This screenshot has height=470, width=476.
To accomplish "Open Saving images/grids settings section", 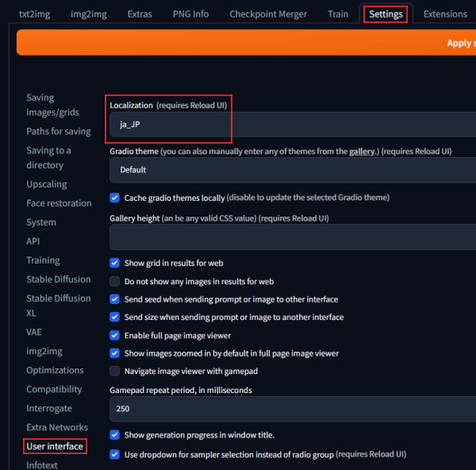I will 53,105.
